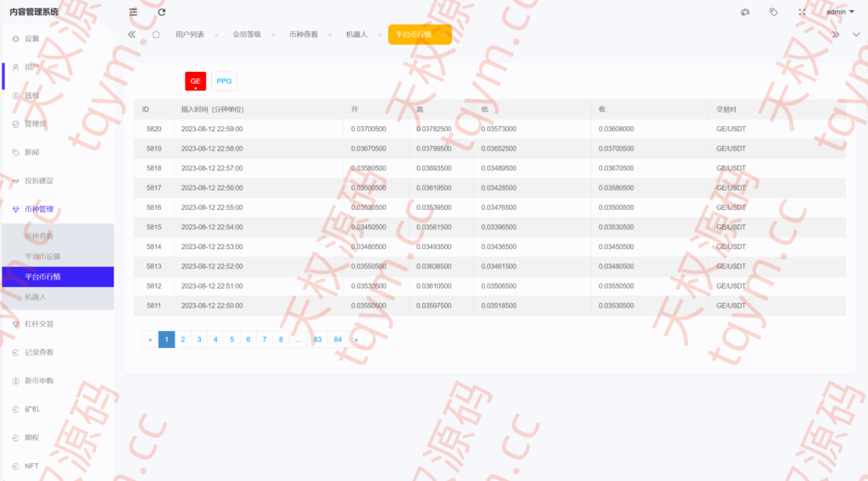
Task: Select the active 平台币行情 tab
Action: 420,34
